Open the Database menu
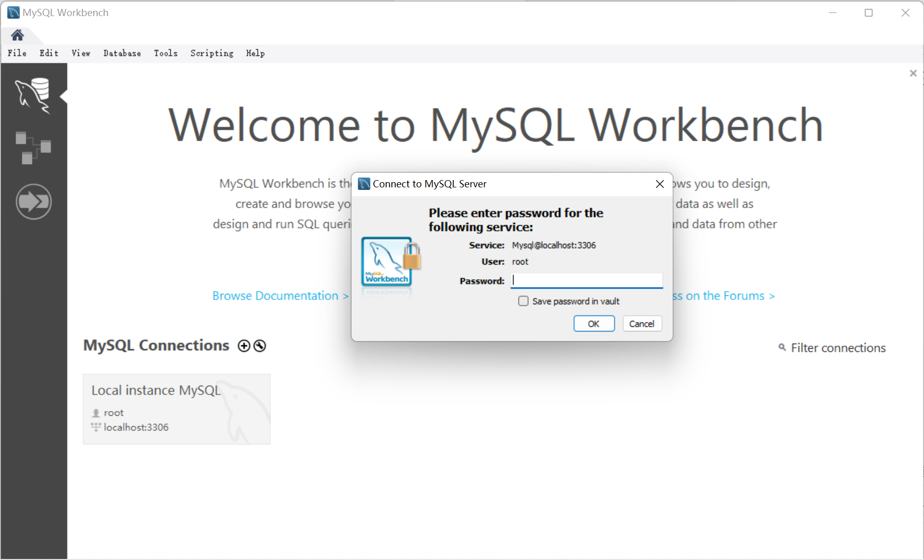 [x=122, y=53]
